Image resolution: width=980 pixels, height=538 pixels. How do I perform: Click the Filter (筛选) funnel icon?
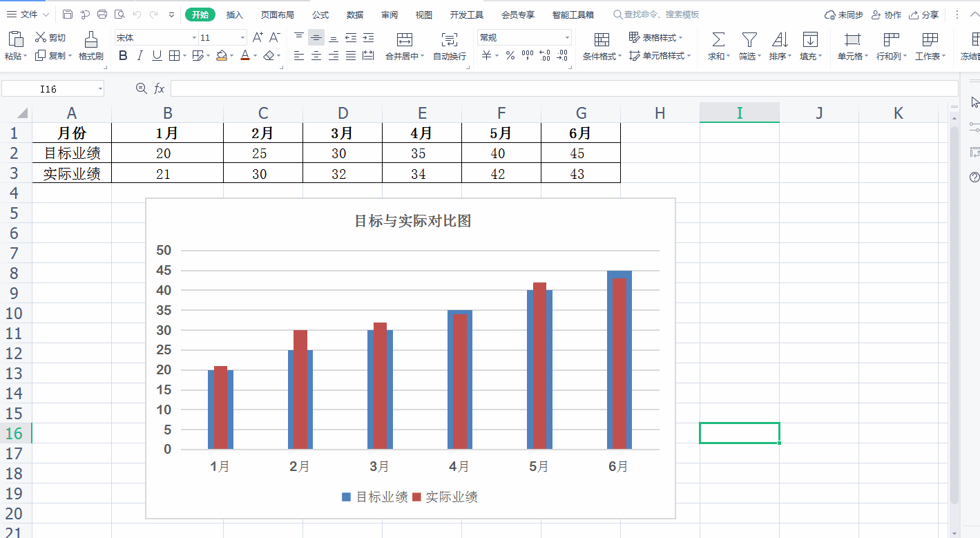coord(749,39)
